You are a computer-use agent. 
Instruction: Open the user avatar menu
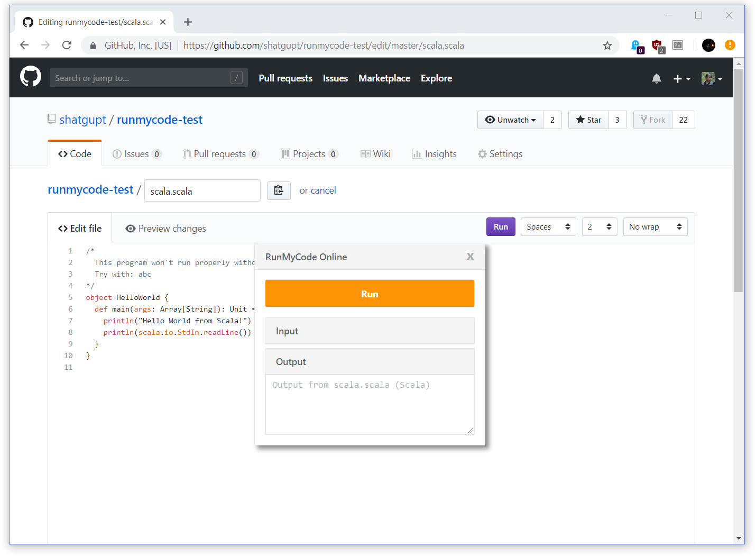click(712, 78)
